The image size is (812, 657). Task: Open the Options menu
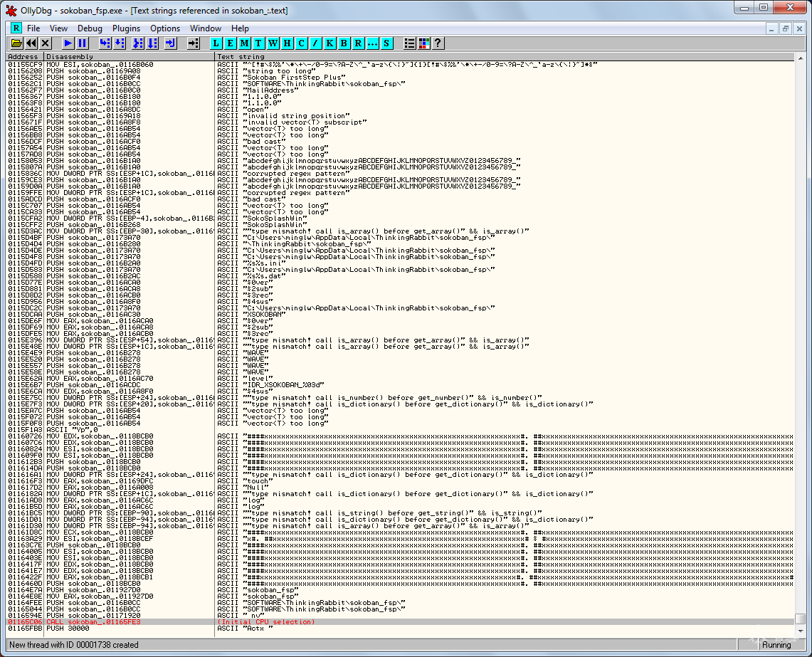click(165, 28)
